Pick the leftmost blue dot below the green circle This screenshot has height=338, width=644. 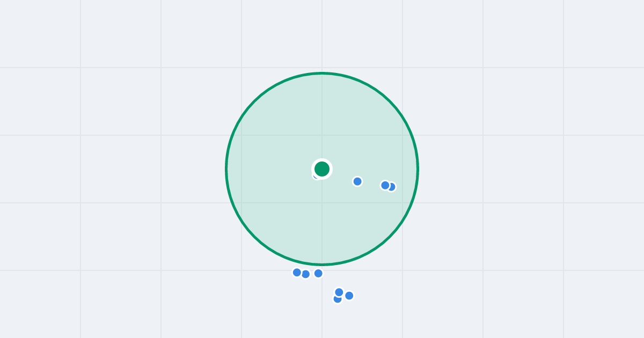pyautogui.click(x=297, y=272)
